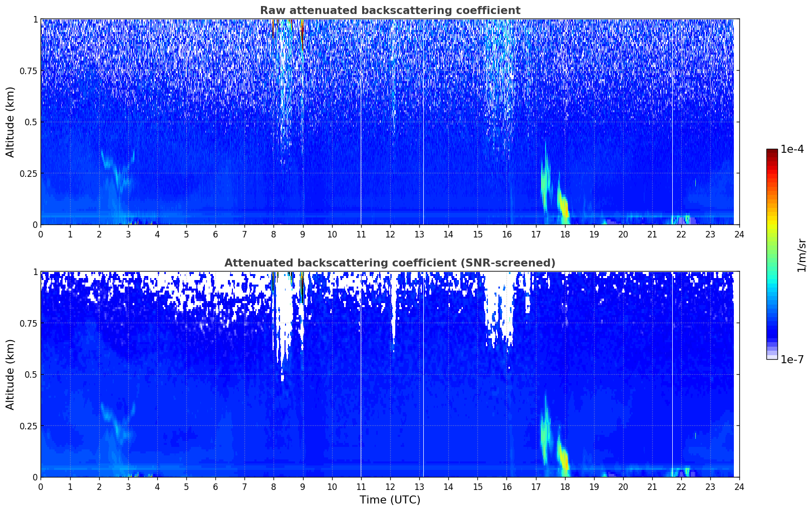Click 'Altitude (km)' label of the raw plot
This screenshot has width=812, height=511.
point(11,122)
